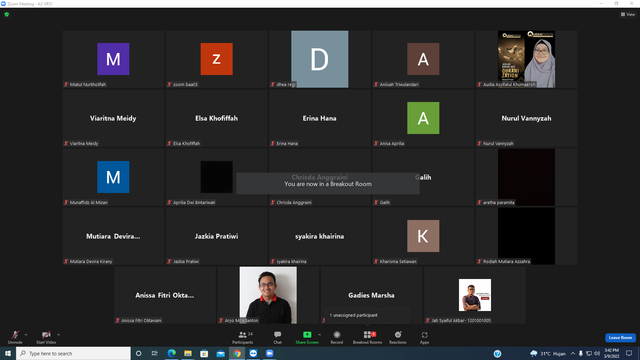Open Microsoft Store from taskbar

coord(204,353)
